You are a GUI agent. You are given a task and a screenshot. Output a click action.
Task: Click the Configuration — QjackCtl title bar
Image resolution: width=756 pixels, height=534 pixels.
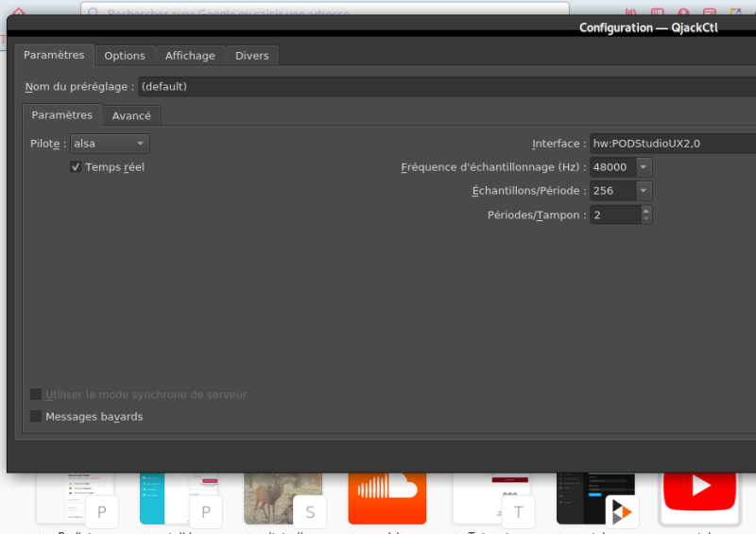[648, 28]
